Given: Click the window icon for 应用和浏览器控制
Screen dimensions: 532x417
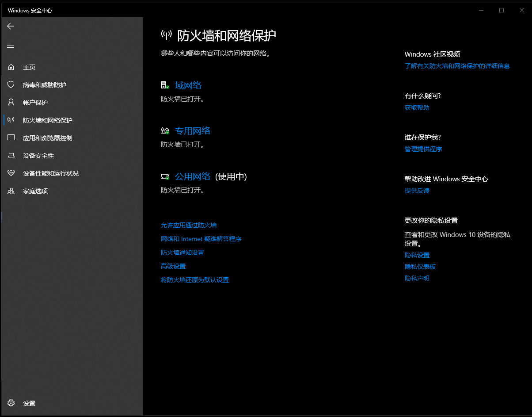Looking at the screenshot, I should pyautogui.click(x=11, y=138).
